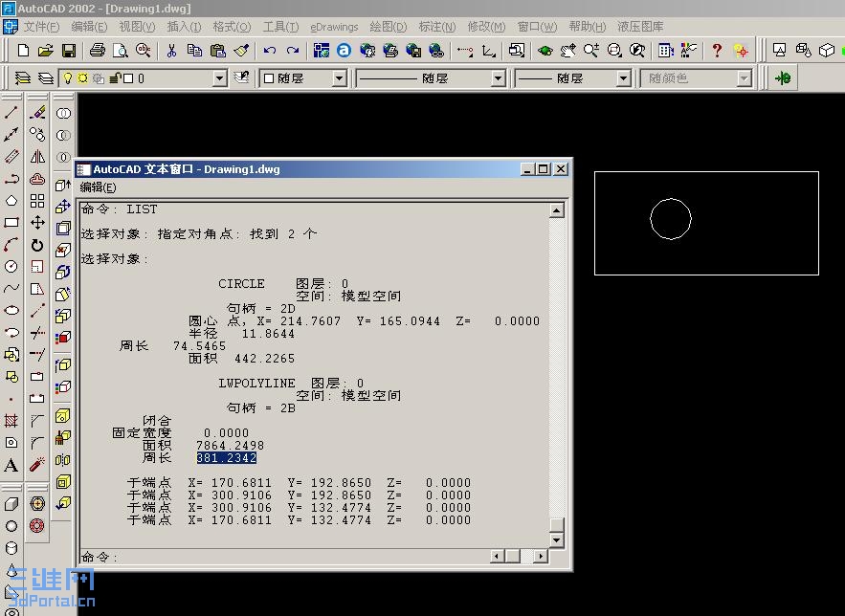
Task: Open the Layer Properties Manager icon
Action: (x=22, y=78)
